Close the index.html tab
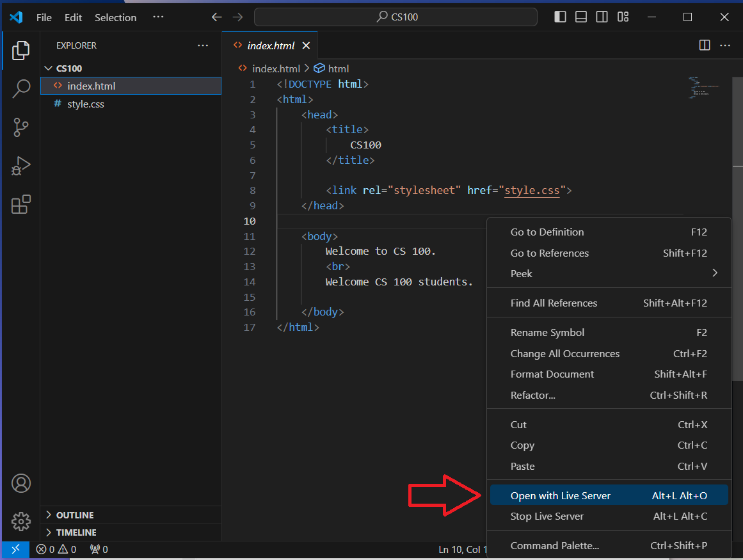The width and height of the screenshot is (743, 560). pyautogui.click(x=306, y=45)
